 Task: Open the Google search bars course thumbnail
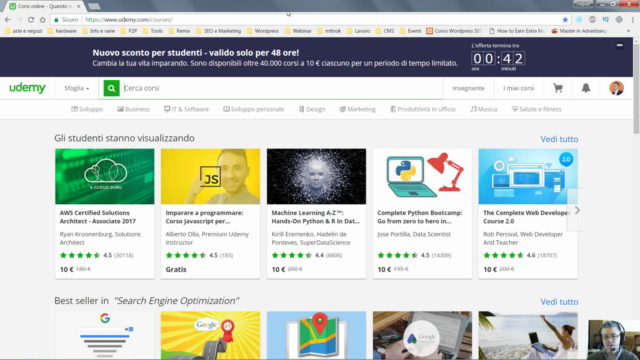(104, 335)
